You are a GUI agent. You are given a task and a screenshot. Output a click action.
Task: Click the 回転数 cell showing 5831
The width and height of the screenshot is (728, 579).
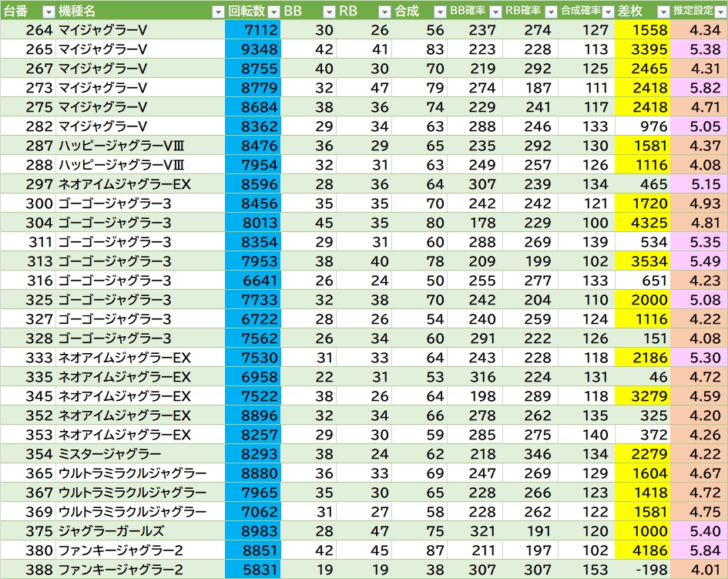[x=253, y=570]
